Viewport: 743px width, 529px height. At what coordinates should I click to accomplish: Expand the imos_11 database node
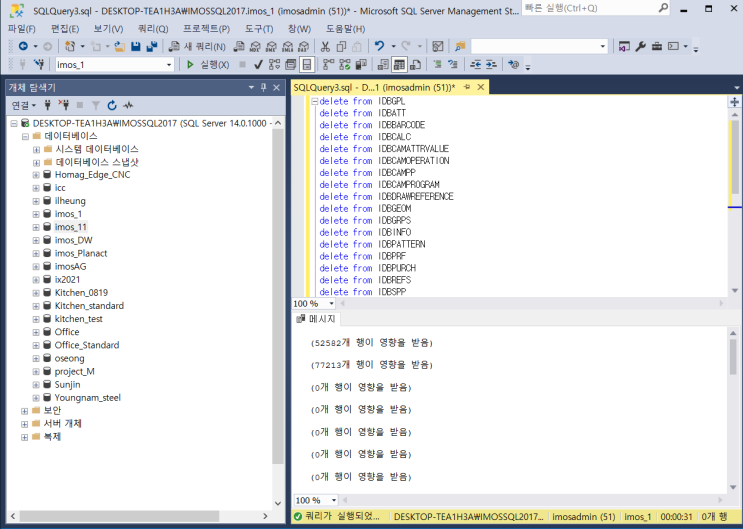(x=36, y=227)
